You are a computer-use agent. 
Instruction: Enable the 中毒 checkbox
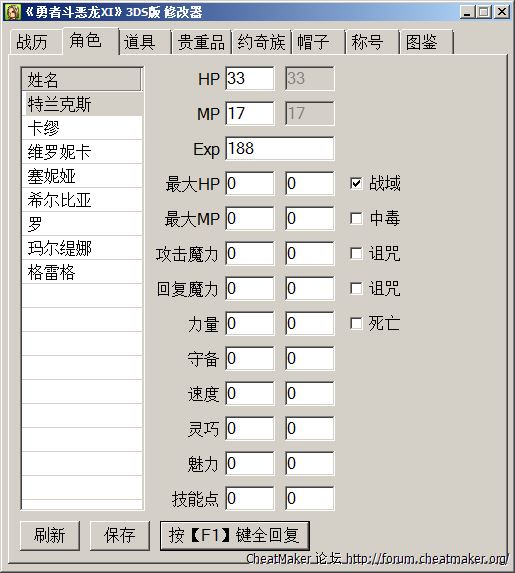(x=356, y=219)
